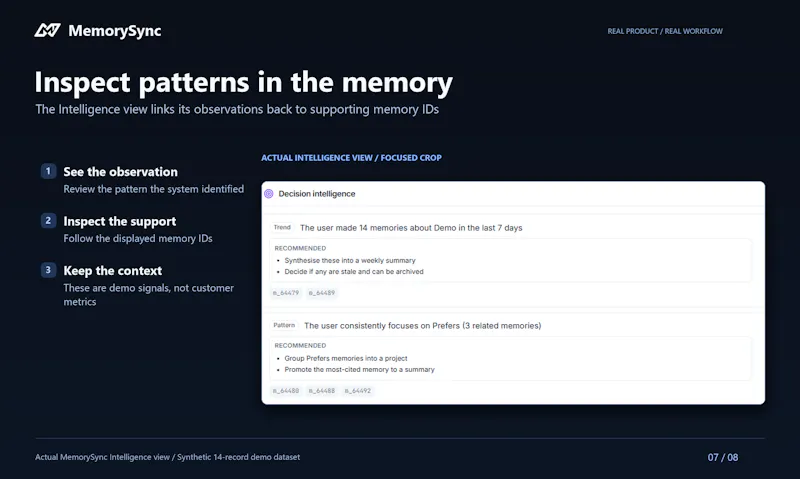This screenshot has height=479, width=800.
Task: Click the Pattern tag badge
Action: coord(284,325)
